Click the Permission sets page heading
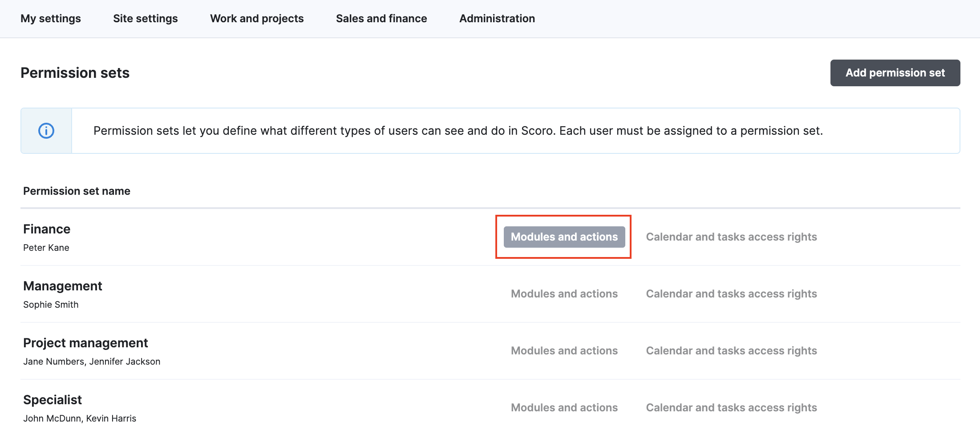The height and width of the screenshot is (434, 980). (x=75, y=73)
